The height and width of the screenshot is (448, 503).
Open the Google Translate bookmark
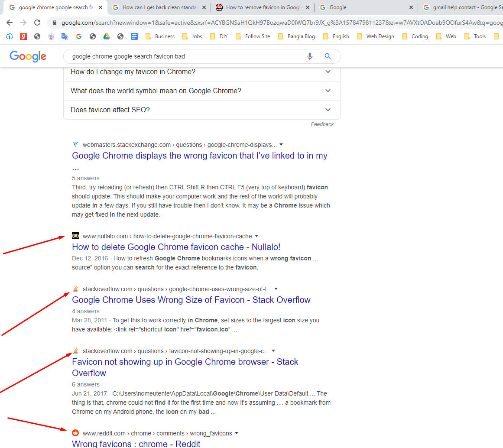65,36
